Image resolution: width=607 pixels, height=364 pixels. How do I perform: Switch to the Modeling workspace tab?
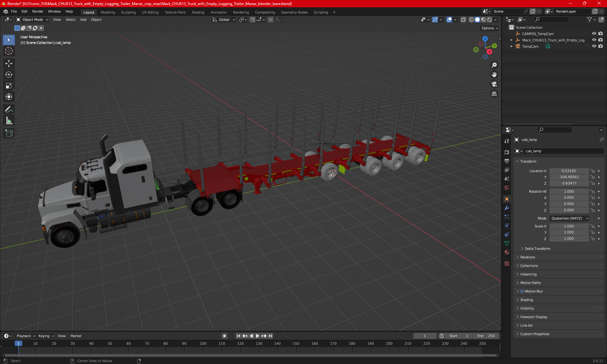(x=107, y=12)
